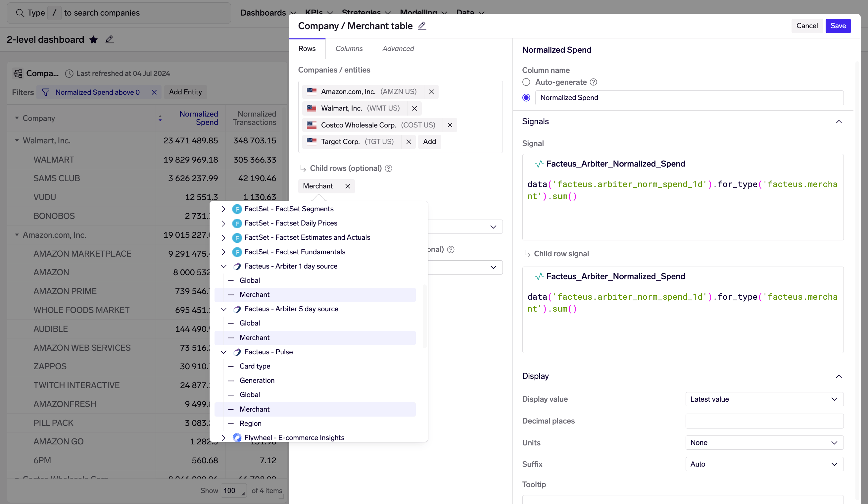Viewport: 868px width, 504px height.
Task: Click the sort arrows in Company column header
Action: click(x=160, y=118)
